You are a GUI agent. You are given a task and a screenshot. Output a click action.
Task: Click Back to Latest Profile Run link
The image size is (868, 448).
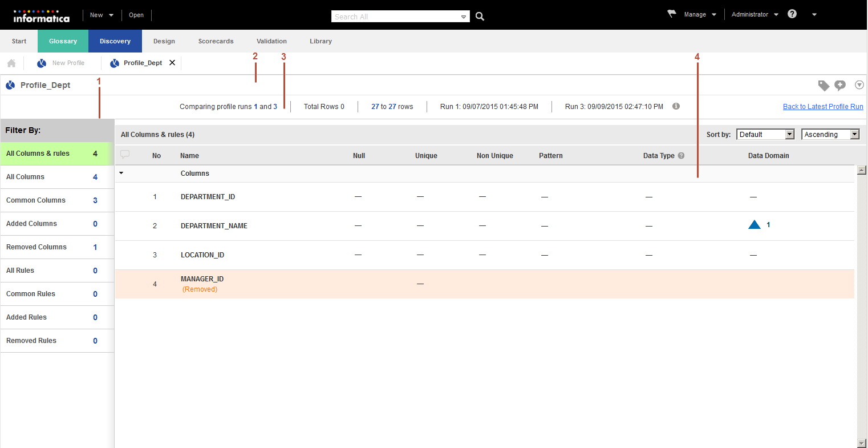[822, 107]
